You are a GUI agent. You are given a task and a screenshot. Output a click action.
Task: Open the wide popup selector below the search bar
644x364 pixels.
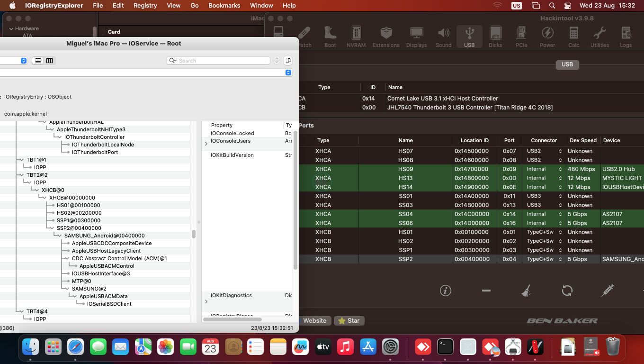pyautogui.click(x=146, y=73)
